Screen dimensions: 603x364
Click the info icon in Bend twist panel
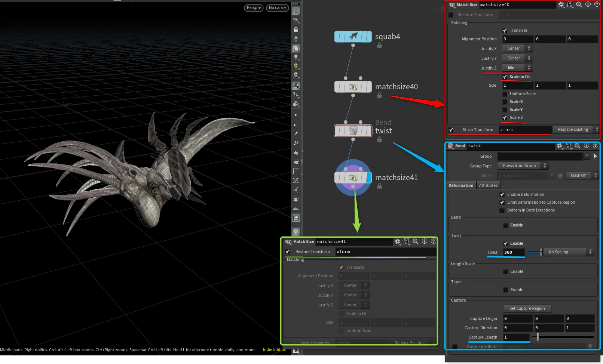[587, 146]
